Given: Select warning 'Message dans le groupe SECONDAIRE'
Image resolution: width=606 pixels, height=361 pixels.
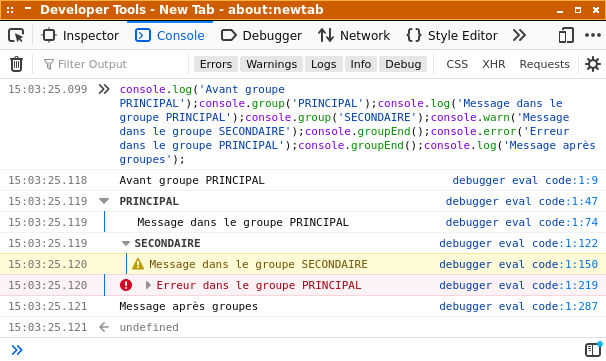Looking at the screenshot, I should point(258,264).
